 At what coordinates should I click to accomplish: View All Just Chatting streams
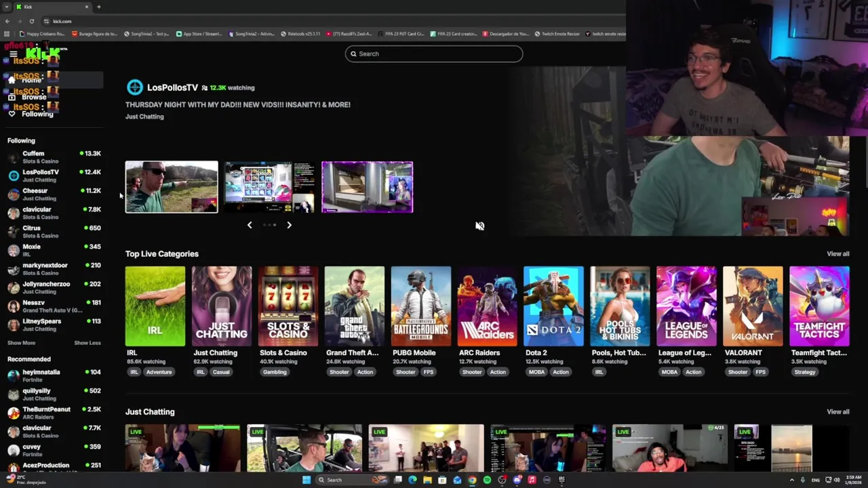(837, 411)
